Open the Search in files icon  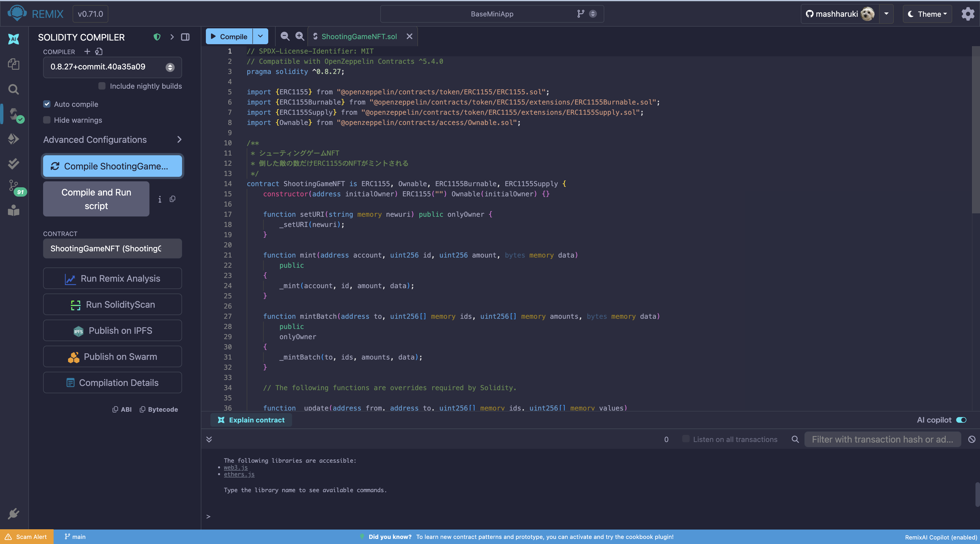click(14, 89)
